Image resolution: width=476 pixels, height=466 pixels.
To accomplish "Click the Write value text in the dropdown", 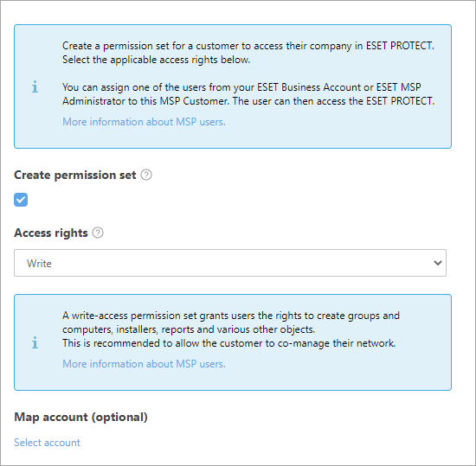I will coord(39,264).
